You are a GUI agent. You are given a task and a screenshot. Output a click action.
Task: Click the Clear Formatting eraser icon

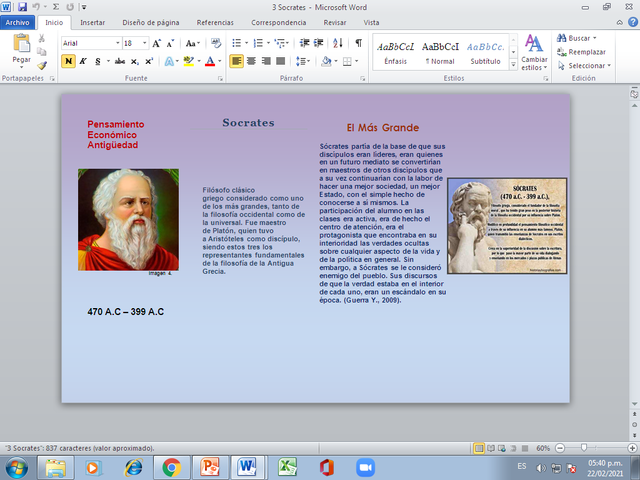[216, 43]
